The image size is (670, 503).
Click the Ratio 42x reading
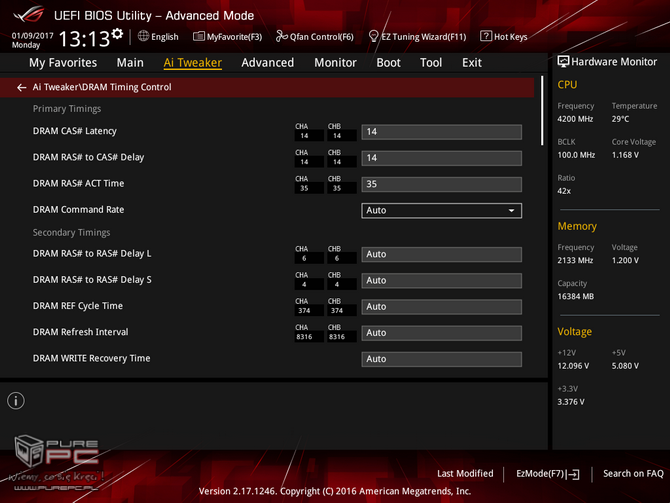coord(564,191)
